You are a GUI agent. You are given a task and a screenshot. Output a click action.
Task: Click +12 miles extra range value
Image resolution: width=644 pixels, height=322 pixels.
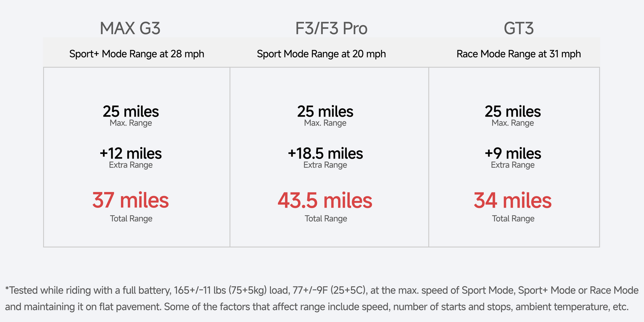(x=131, y=153)
